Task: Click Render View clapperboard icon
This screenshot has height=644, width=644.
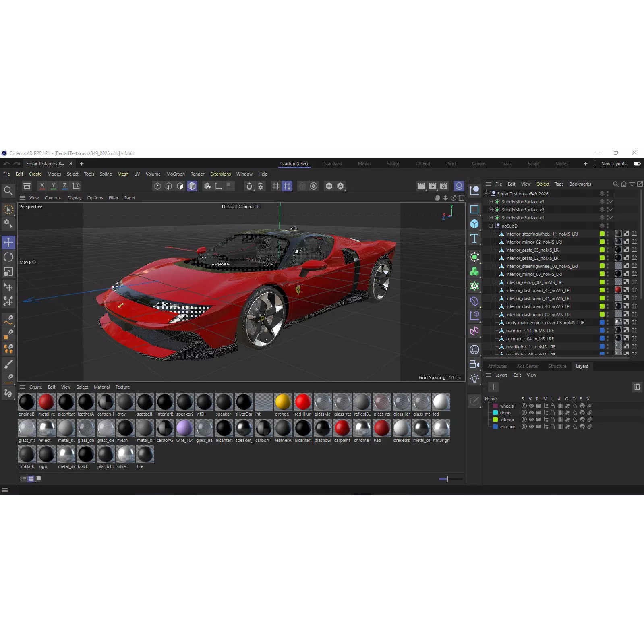Action: point(421,186)
